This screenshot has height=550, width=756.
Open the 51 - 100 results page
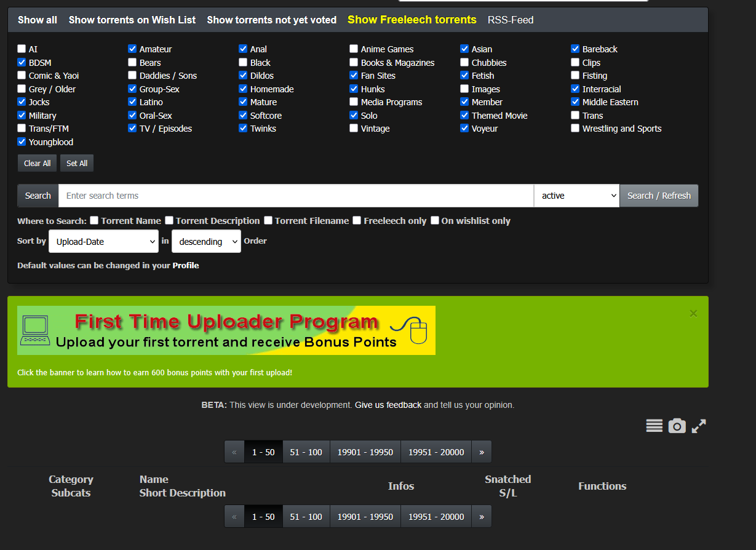[x=306, y=451]
